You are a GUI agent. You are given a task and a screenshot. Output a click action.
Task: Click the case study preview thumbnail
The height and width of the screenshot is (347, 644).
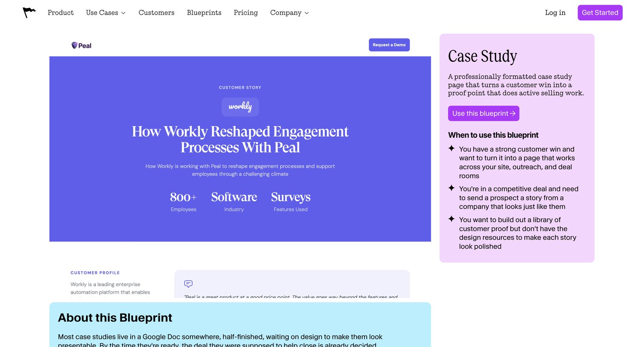(x=240, y=166)
